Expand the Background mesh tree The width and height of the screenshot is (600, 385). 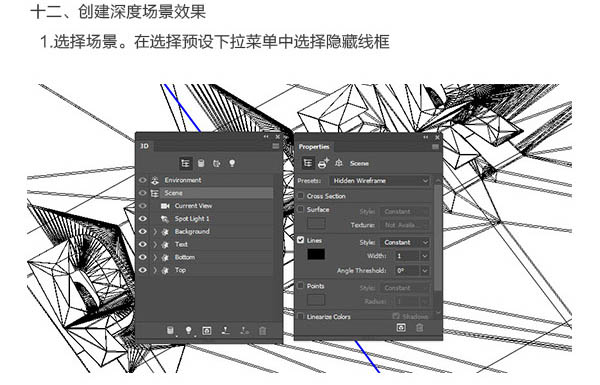click(155, 232)
